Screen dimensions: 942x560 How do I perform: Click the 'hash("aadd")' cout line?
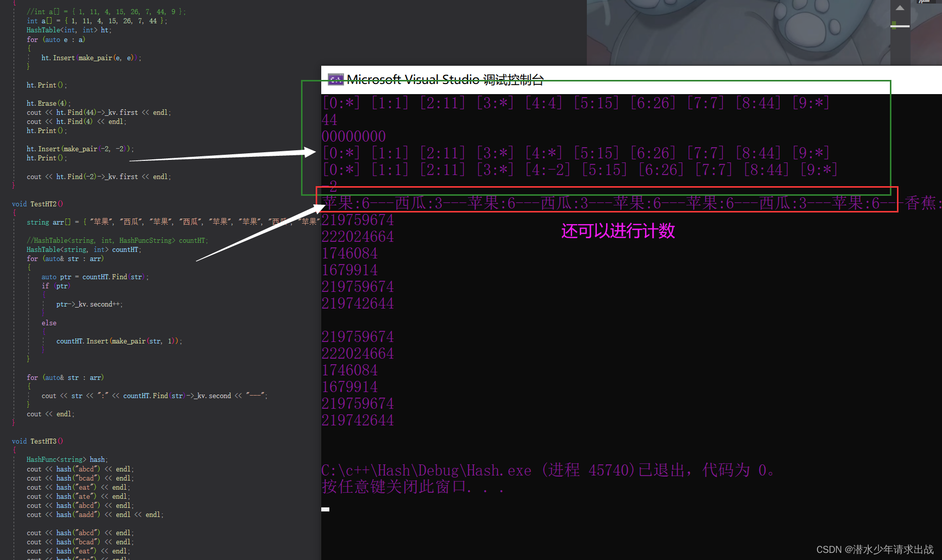pos(95,514)
